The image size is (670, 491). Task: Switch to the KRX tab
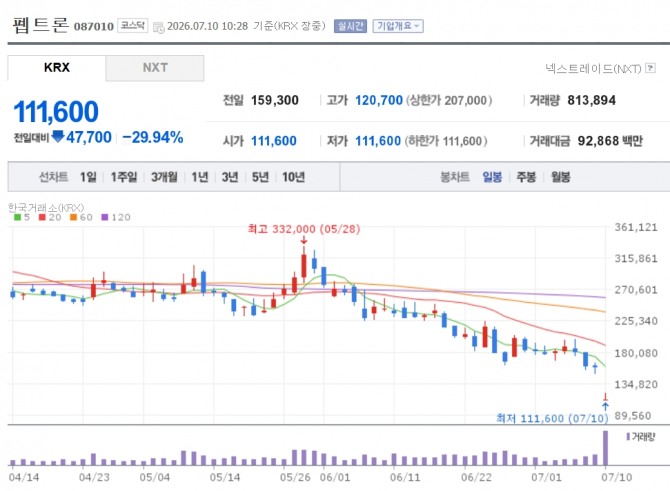click(56, 68)
